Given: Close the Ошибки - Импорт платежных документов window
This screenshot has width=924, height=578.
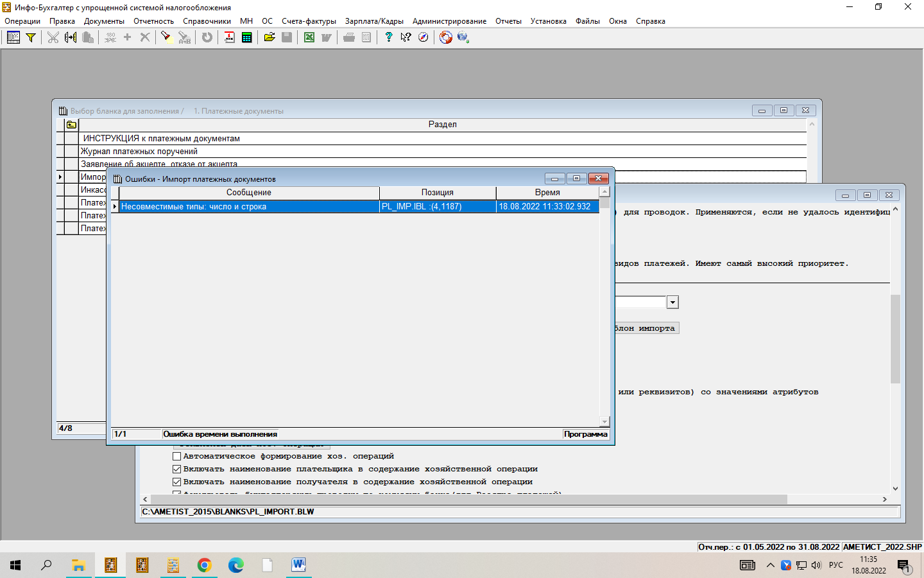Looking at the screenshot, I should [x=598, y=179].
